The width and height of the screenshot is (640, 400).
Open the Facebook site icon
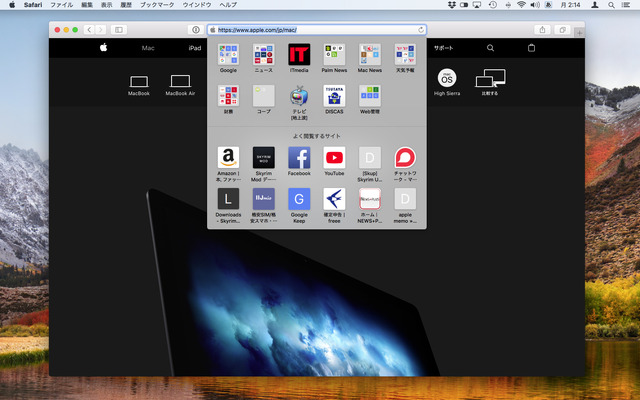299,158
